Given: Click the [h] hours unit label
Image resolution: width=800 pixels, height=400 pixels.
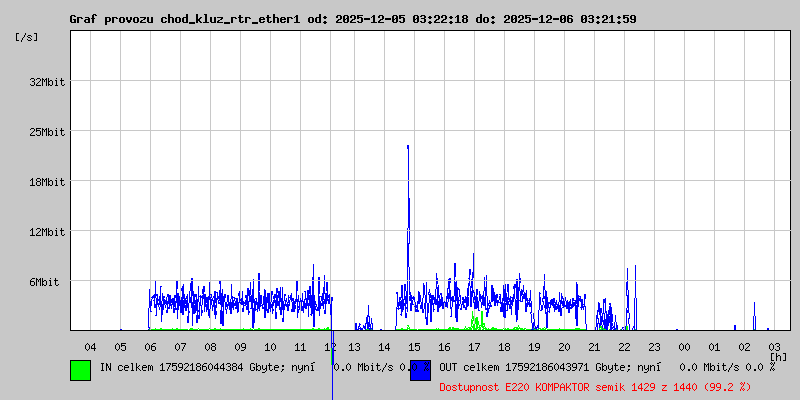Looking at the screenshot, I should coord(777,356).
